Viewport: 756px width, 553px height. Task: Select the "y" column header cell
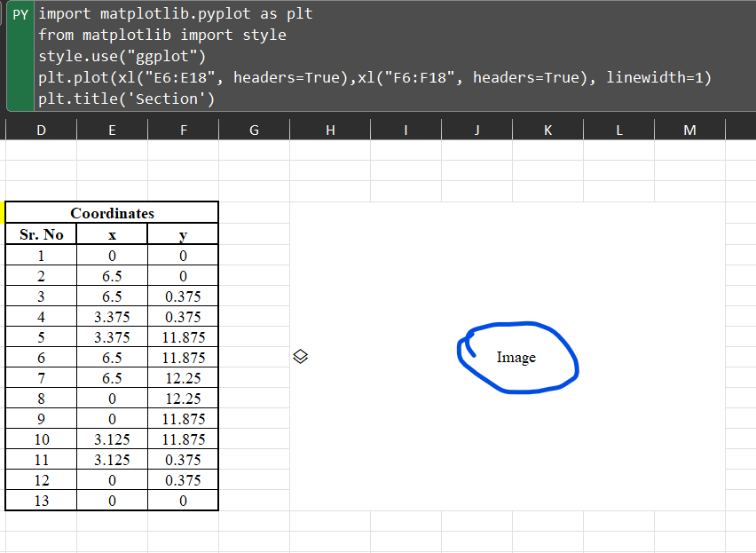[183, 234]
